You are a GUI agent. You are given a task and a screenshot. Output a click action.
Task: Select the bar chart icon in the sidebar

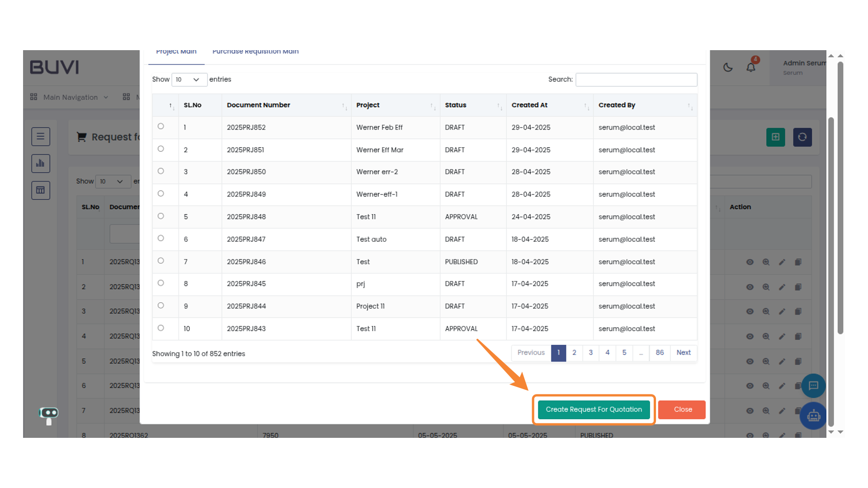pos(41,163)
